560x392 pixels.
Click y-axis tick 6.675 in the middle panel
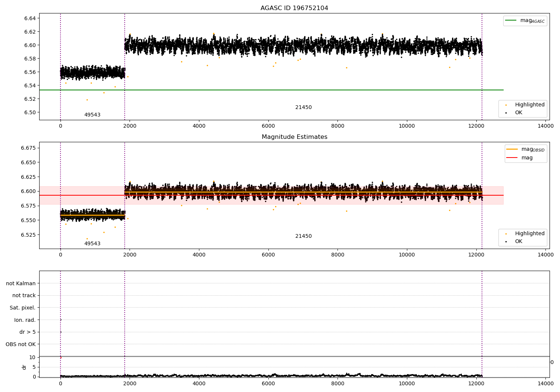click(28, 148)
